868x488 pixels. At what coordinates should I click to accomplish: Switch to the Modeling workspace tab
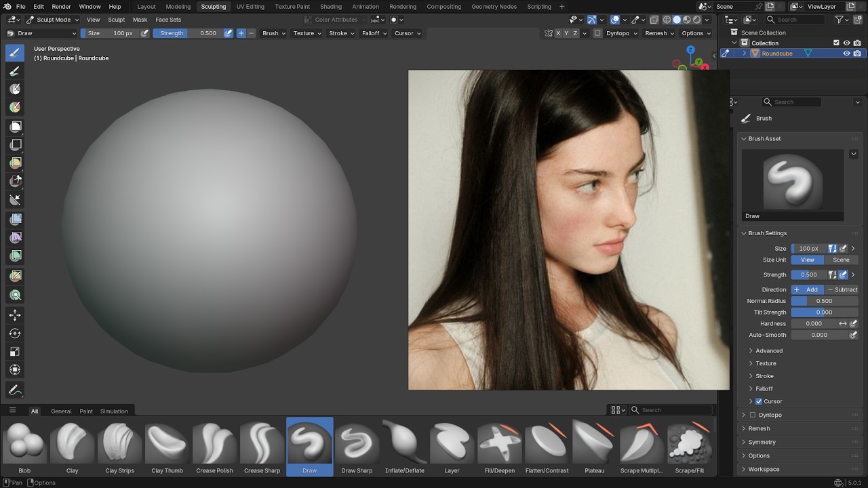pyautogui.click(x=178, y=6)
